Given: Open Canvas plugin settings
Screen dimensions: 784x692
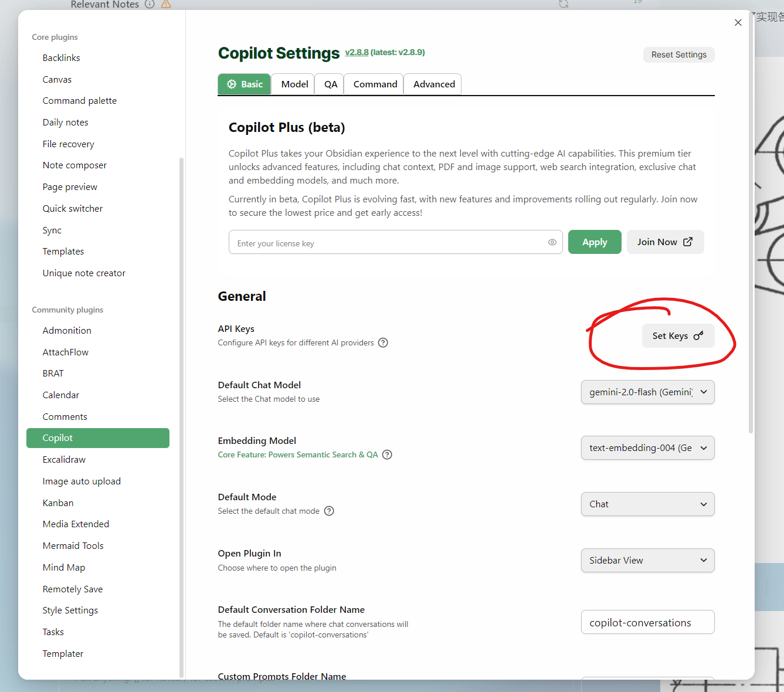Looking at the screenshot, I should coord(98,79).
